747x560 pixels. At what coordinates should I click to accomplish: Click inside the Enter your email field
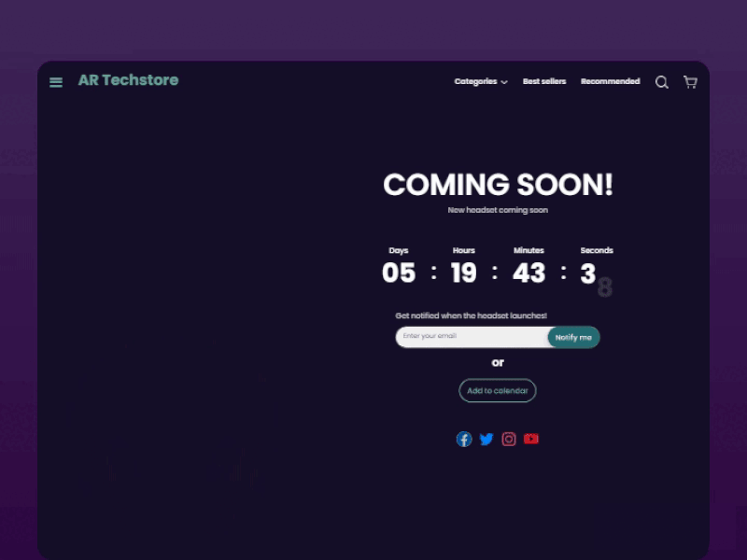click(x=467, y=337)
